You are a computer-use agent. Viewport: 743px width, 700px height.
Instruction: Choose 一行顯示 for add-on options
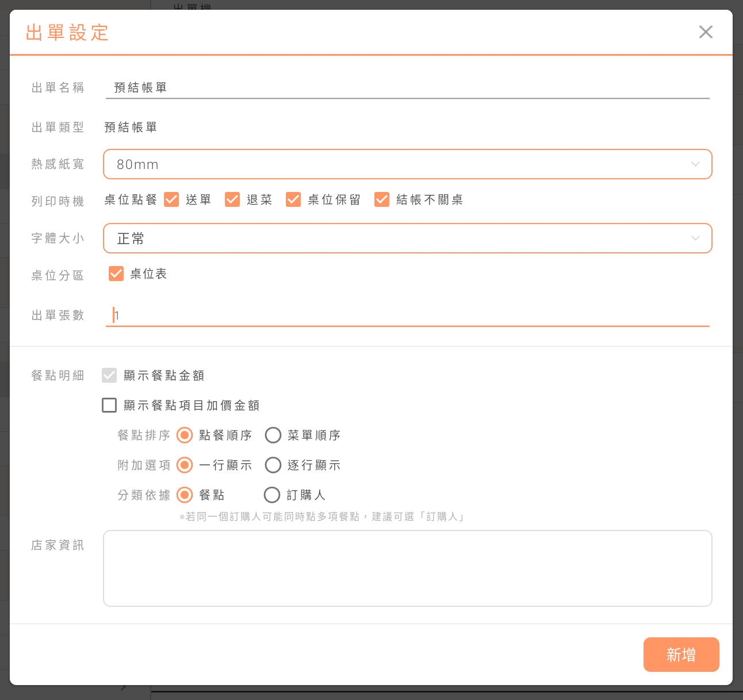click(x=185, y=465)
